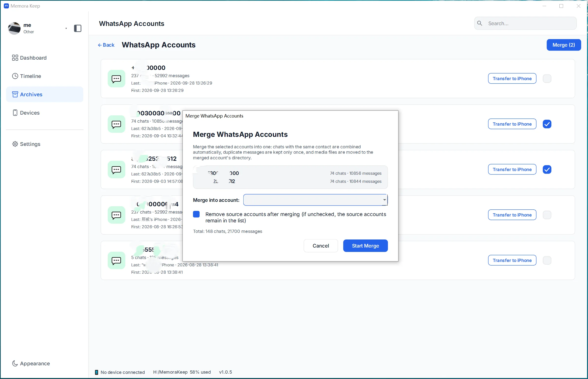Toggle Remove source accounts after merging
Screen dimensions: 588x379
coord(196,214)
